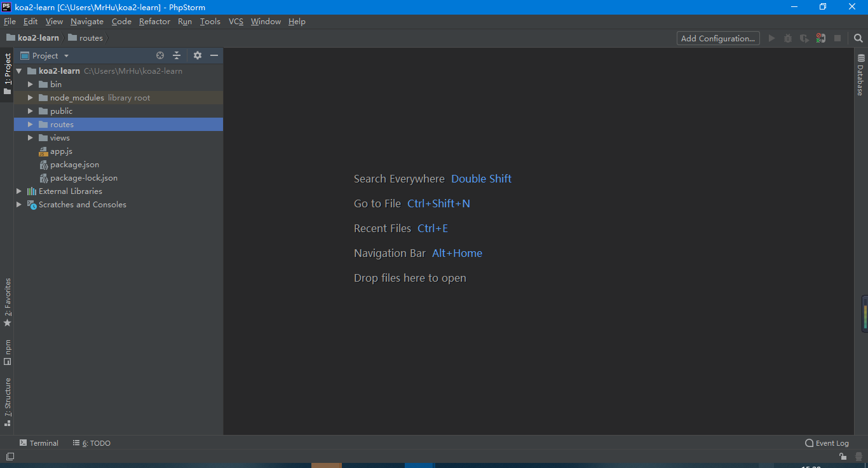Open the File menu
Viewport: 868px width, 468px height.
coord(10,22)
